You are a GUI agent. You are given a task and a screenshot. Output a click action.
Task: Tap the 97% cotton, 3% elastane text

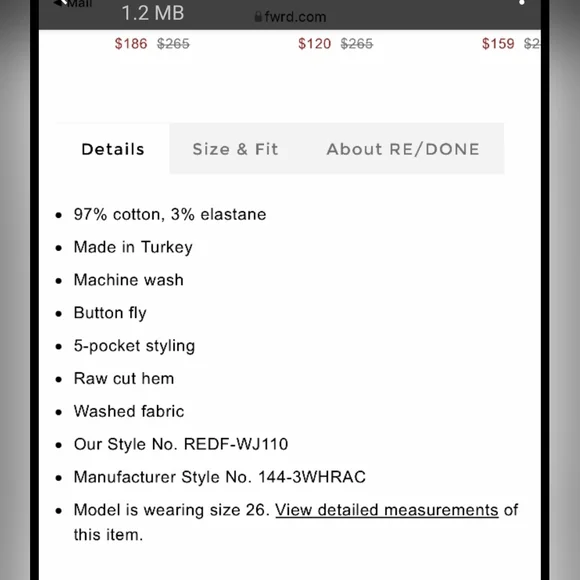[170, 215]
